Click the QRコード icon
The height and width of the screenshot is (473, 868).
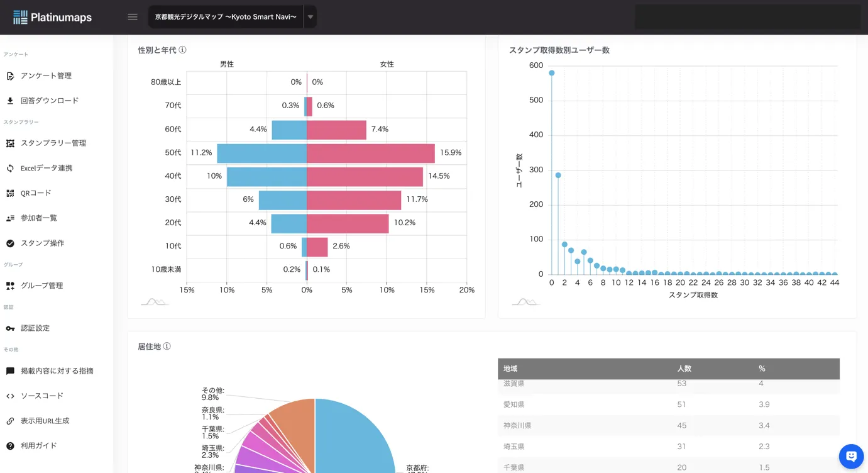[10, 193]
